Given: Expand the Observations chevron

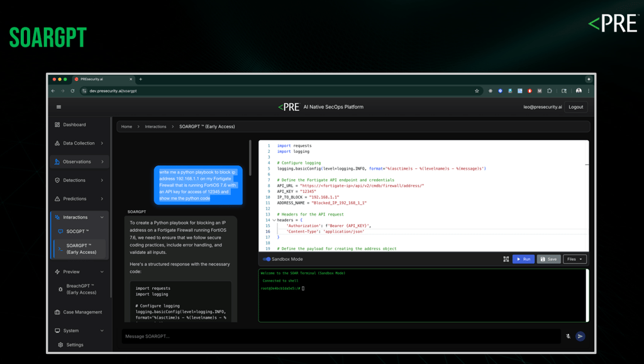Looking at the screenshot, I should (x=103, y=162).
